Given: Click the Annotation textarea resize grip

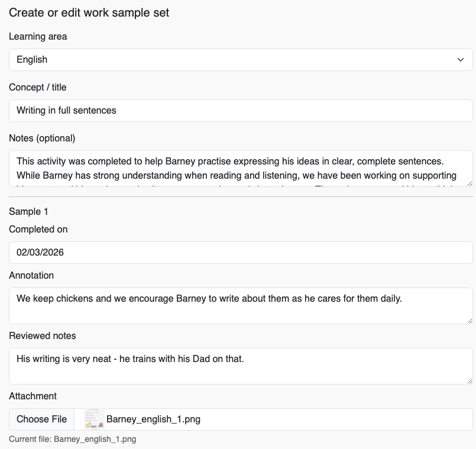Looking at the screenshot, I should tap(469, 320).
